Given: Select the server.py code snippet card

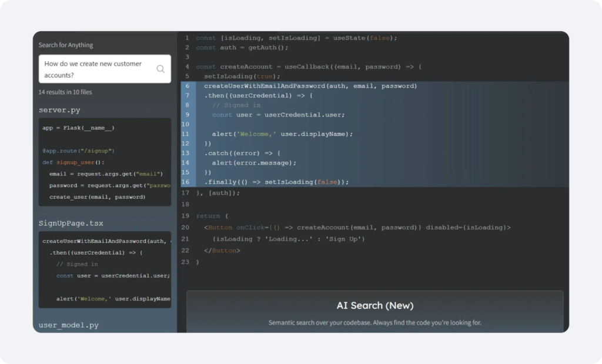Looking at the screenshot, I should tap(105, 162).
